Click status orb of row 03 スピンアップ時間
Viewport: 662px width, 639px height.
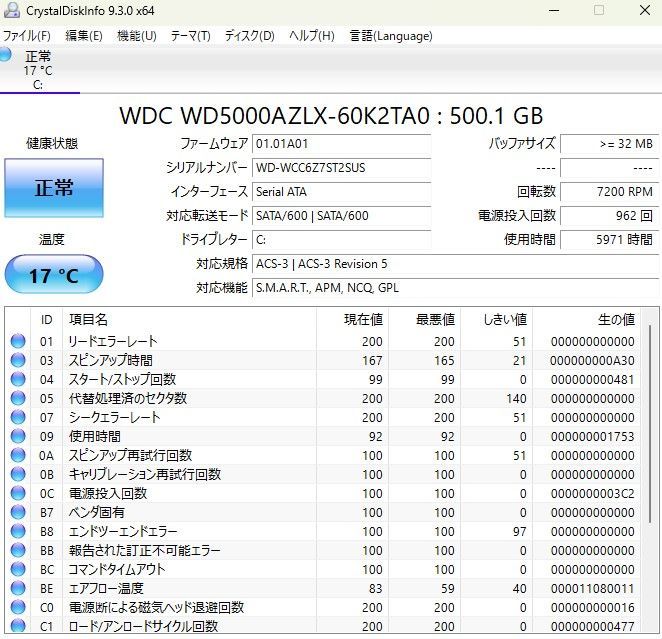18,360
